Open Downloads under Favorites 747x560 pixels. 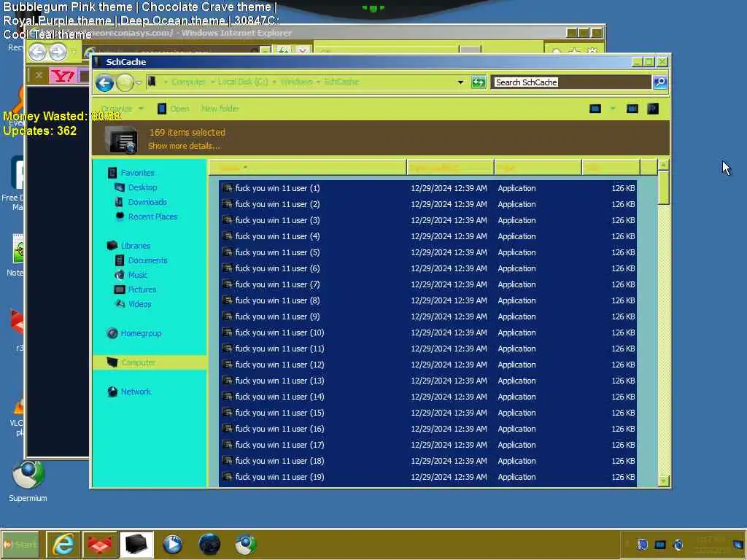click(147, 202)
